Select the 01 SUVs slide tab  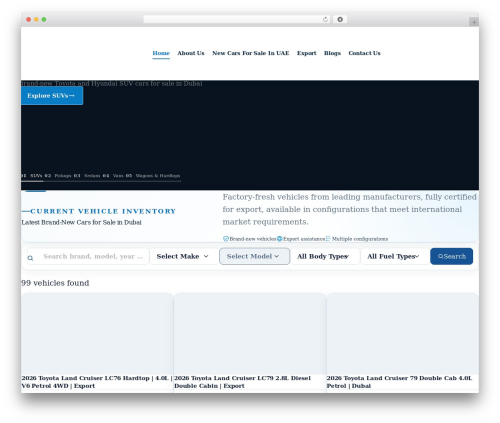point(32,176)
